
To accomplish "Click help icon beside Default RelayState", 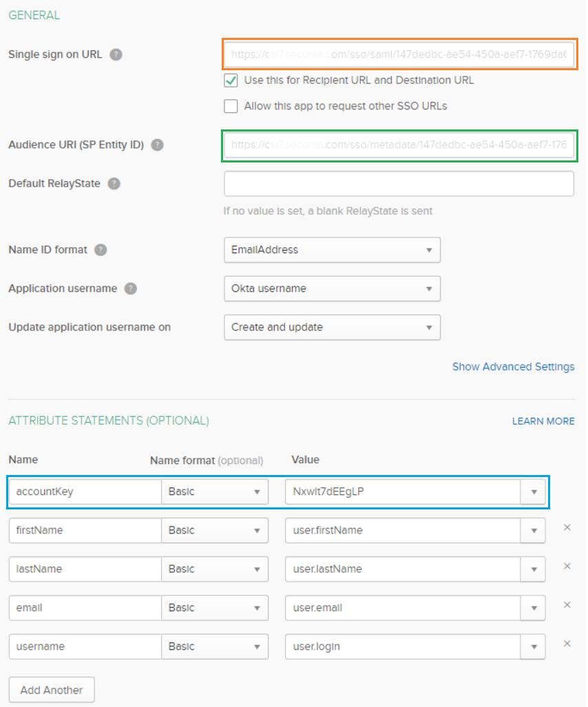I will (114, 184).
